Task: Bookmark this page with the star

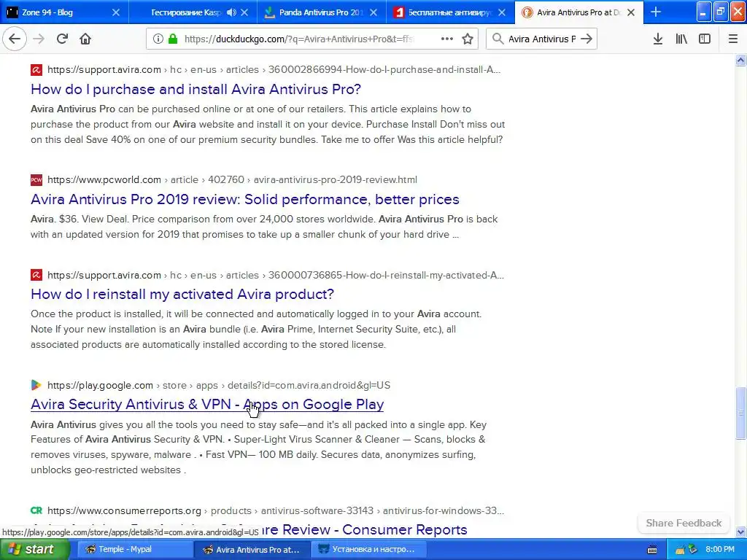Action: tap(468, 39)
